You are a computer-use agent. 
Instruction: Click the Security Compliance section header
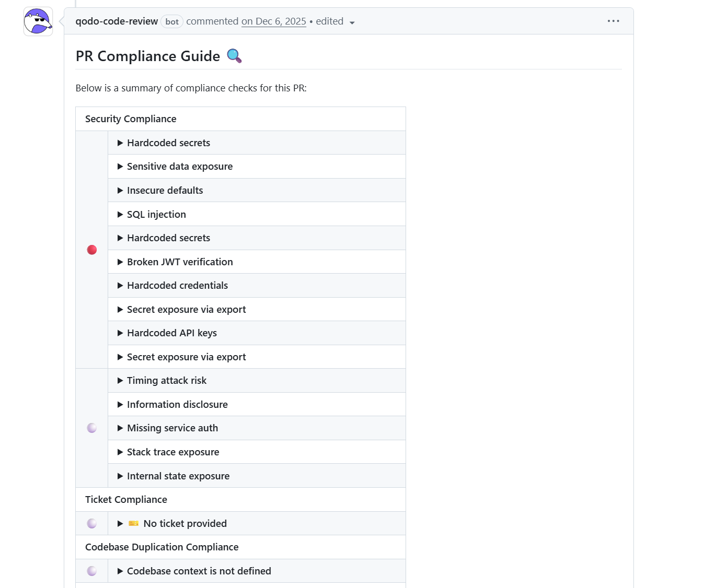[131, 119]
